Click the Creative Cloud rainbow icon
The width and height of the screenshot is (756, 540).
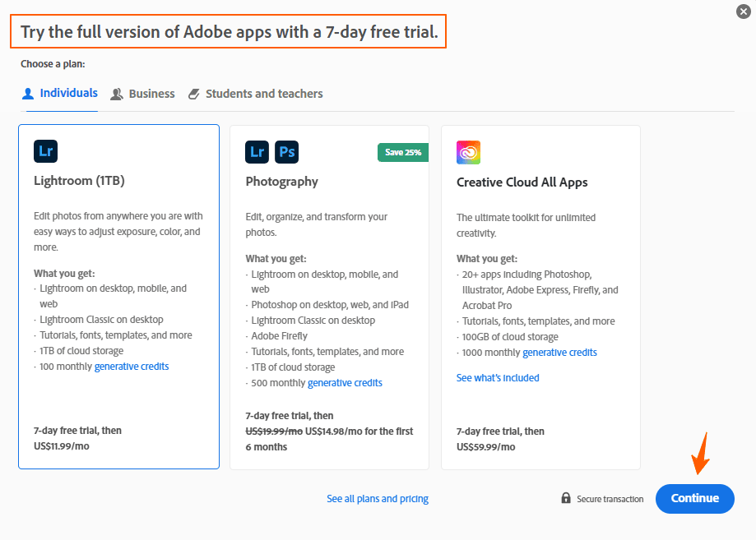[469, 153]
